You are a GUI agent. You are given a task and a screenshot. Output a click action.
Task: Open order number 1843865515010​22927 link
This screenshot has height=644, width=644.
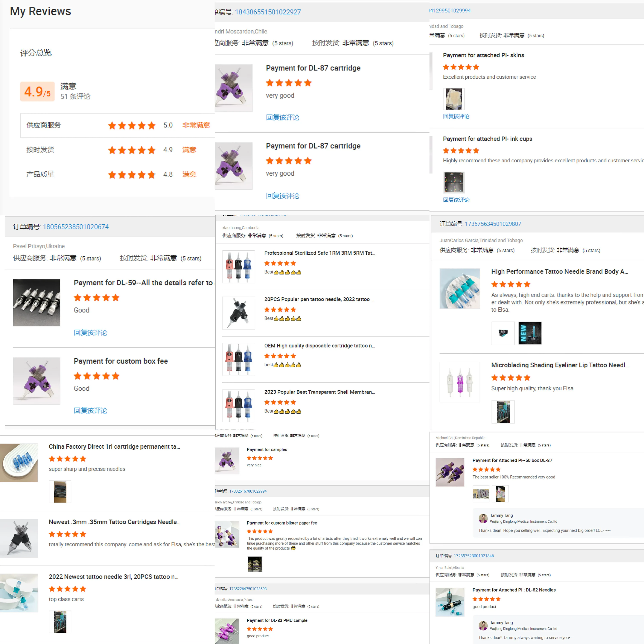(268, 12)
